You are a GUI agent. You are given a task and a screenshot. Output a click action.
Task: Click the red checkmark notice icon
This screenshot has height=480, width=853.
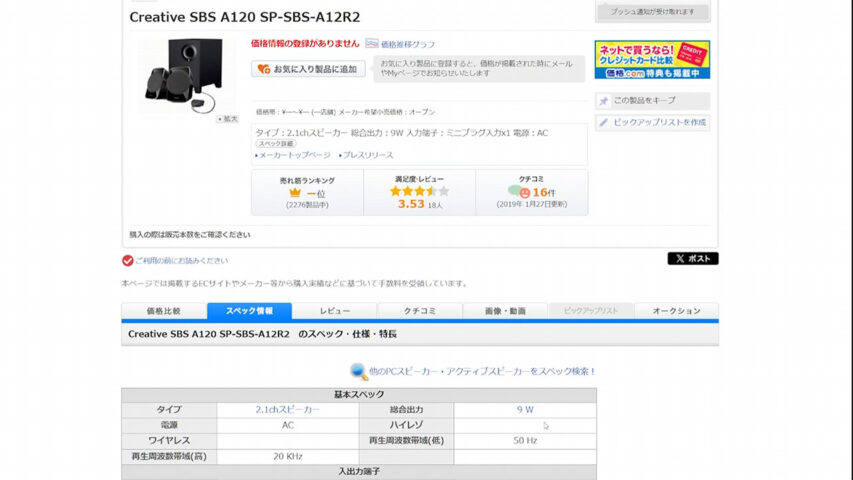point(128,260)
